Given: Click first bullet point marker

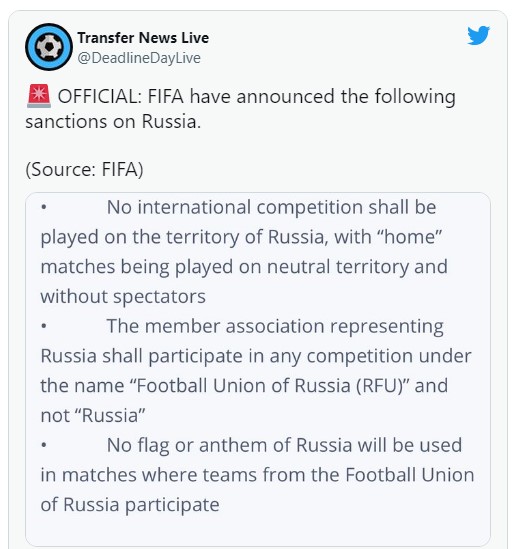Looking at the screenshot, I should 44,207.
